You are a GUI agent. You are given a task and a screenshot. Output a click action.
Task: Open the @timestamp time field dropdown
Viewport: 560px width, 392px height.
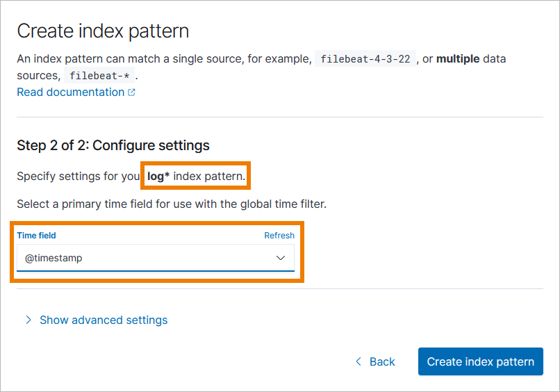pyautogui.click(x=156, y=258)
